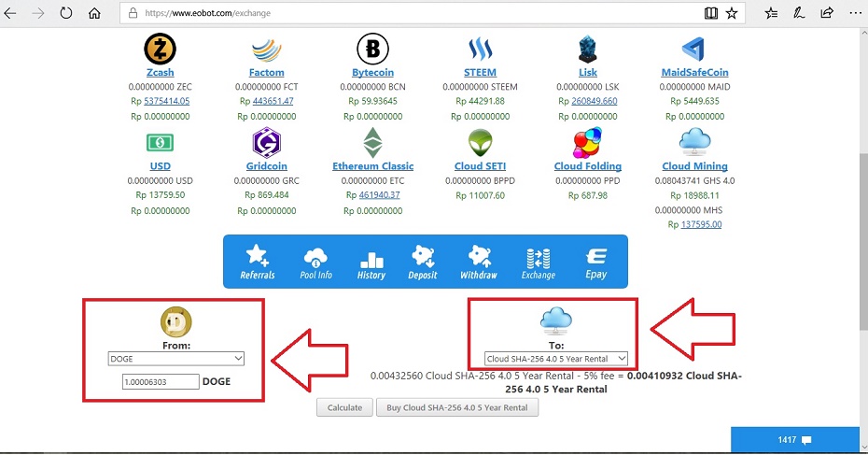Image resolution: width=868 pixels, height=455 pixels.
Task: Open browser settings and more menu
Action: (855, 13)
